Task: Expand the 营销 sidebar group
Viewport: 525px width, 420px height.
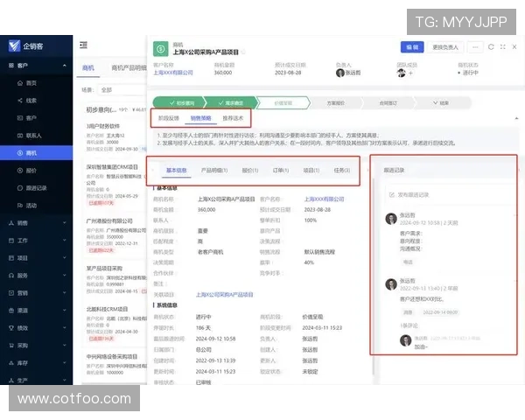Action: 64,293
